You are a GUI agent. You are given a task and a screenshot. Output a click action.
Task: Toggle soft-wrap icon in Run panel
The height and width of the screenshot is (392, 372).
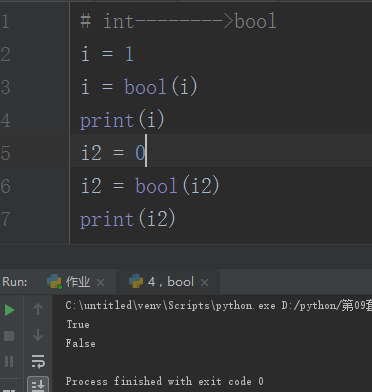click(x=38, y=361)
